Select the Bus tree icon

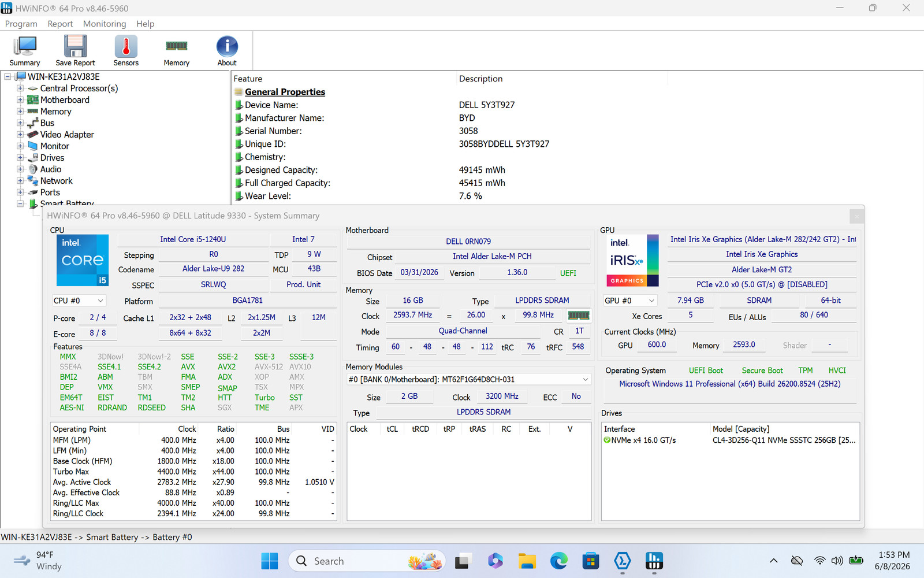pos(33,123)
